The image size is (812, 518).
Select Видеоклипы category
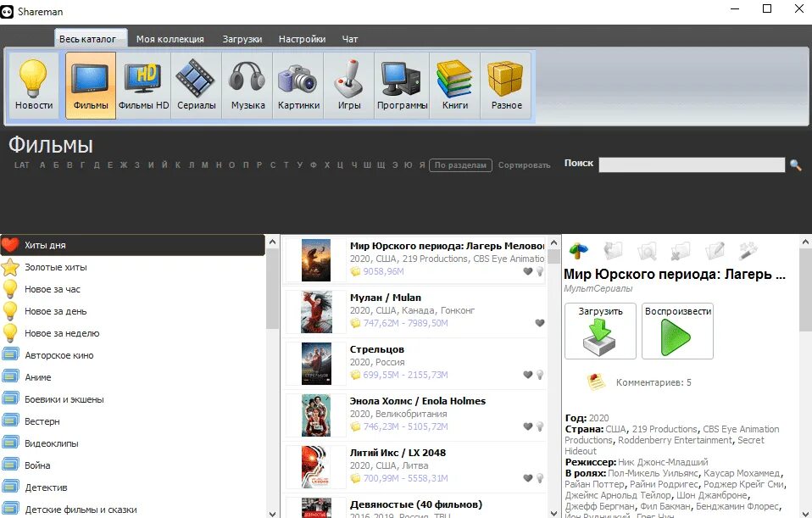[x=132, y=443]
